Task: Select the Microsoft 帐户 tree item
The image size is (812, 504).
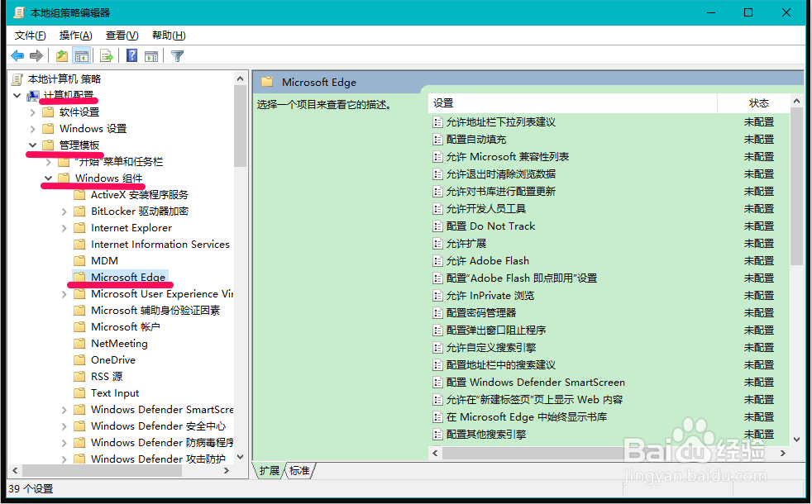Action: (x=126, y=327)
